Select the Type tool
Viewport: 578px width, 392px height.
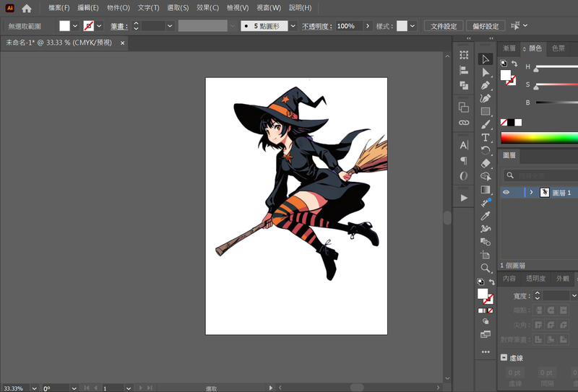point(486,137)
